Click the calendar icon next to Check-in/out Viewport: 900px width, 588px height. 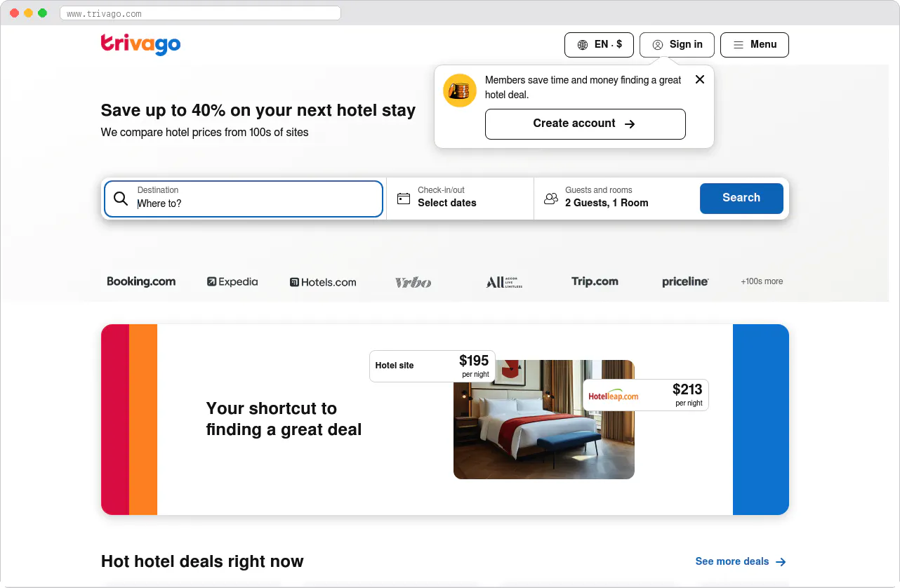click(404, 199)
